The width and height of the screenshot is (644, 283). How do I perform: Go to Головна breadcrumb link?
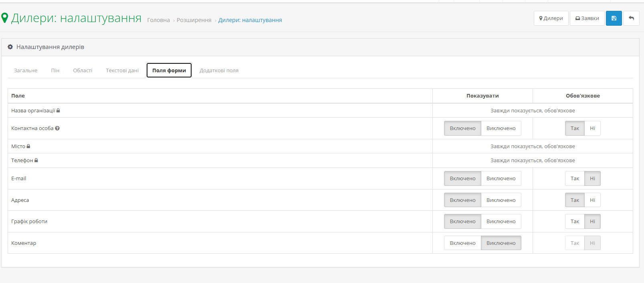coord(158,20)
